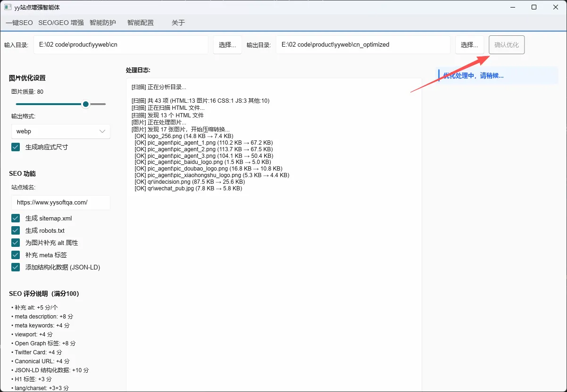The width and height of the screenshot is (567, 392).
Task: Click the 确认优化 button
Action: click(507, 45)
